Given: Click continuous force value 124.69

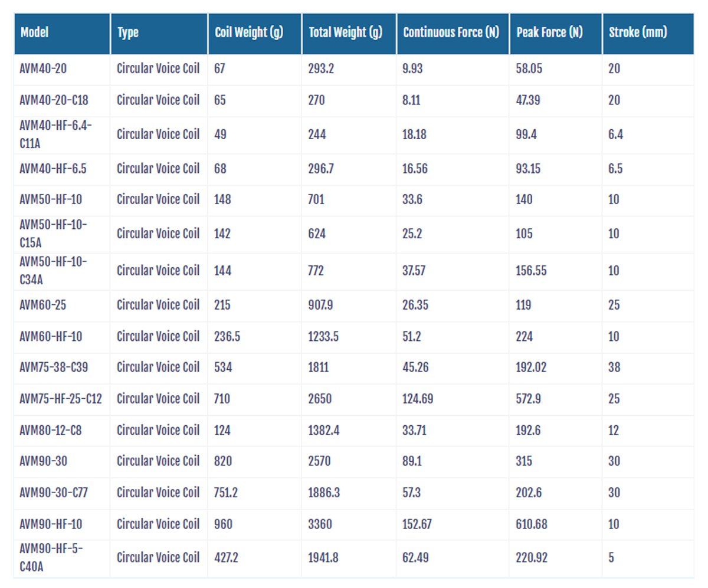Looking at the screenshot, I should coord(418,399).
